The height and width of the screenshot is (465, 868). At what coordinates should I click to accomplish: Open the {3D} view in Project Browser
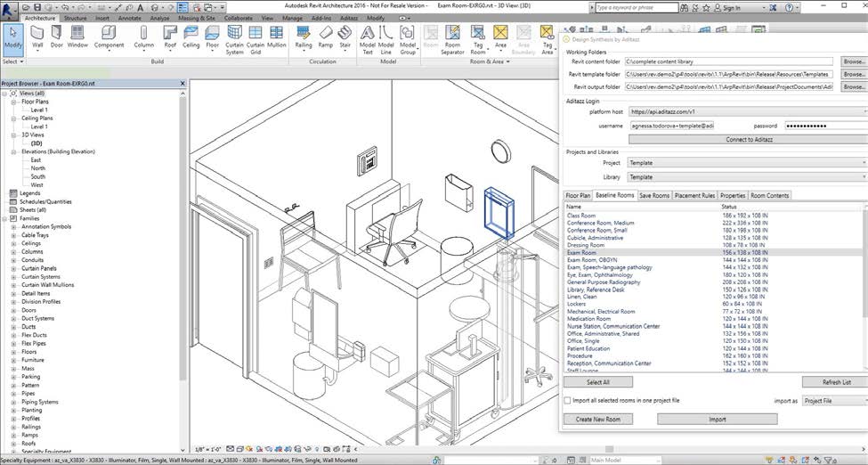37,143
